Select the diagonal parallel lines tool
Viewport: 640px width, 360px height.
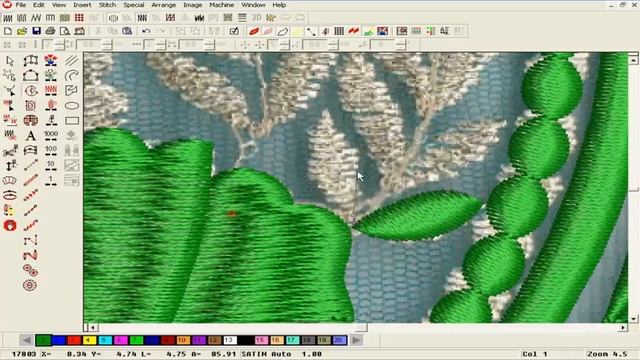click(x=72, y=61)
